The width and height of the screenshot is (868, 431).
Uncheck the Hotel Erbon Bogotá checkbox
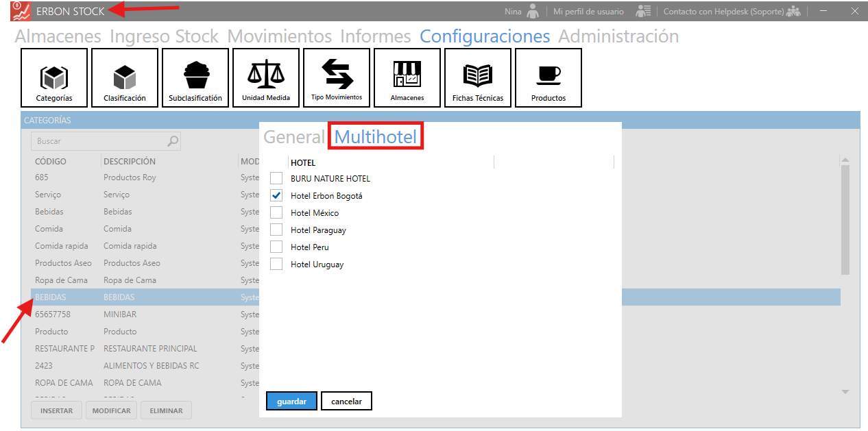pos(276,195)
